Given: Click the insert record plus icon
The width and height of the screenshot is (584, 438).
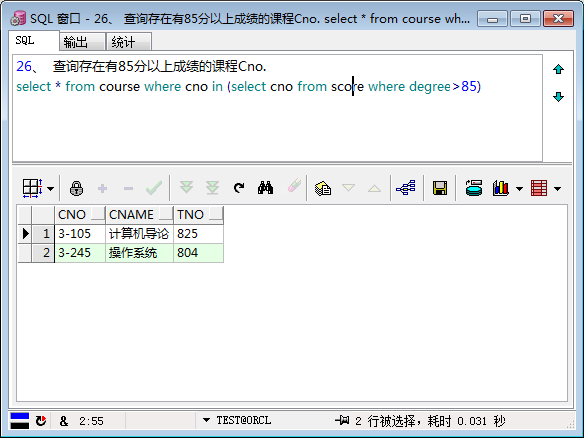Looking at the screenshot, I should [x=102, y=188].
